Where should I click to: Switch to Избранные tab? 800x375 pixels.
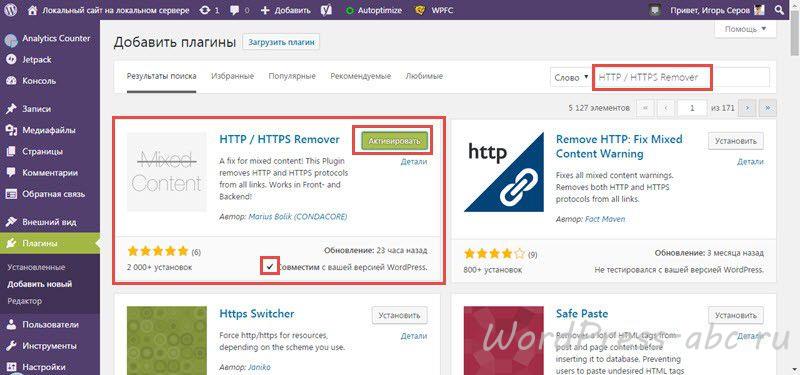tap(232, 77)
